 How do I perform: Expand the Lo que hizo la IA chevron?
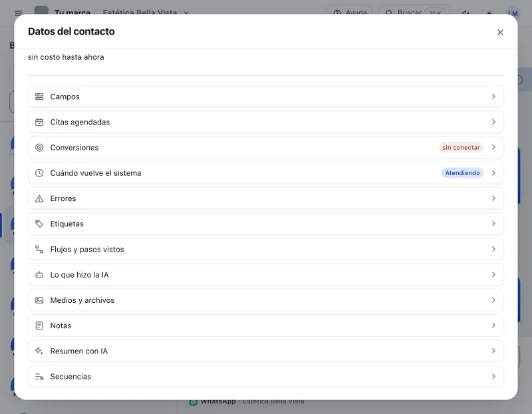click(x=493, y=275)
